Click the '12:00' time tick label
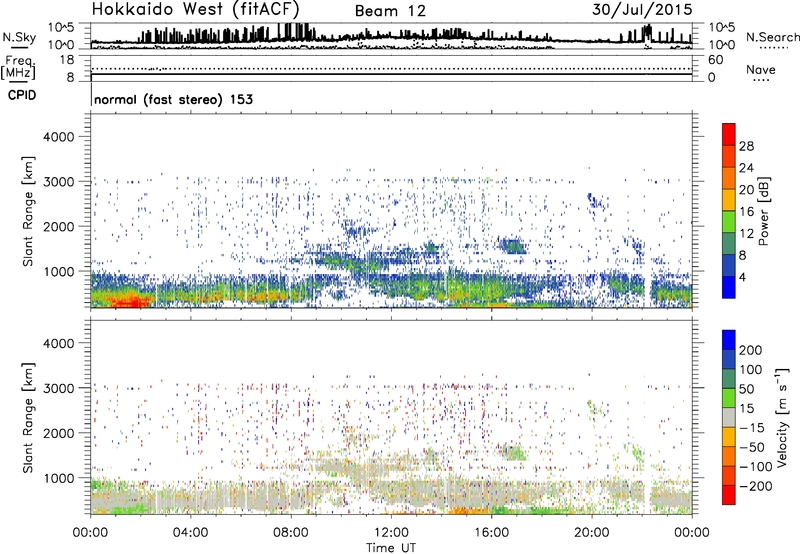Screen dimensions: 800x554 (391, 533)
